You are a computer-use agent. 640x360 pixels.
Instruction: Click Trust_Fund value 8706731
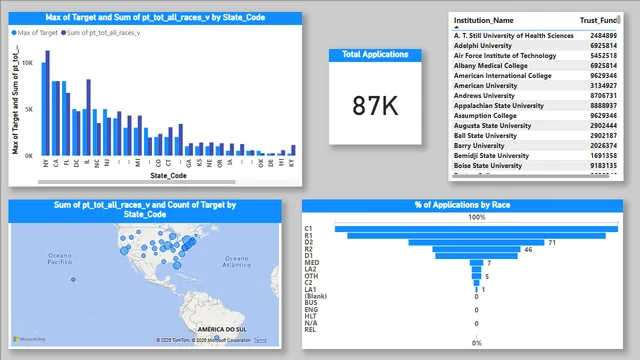tap(603, 96)
